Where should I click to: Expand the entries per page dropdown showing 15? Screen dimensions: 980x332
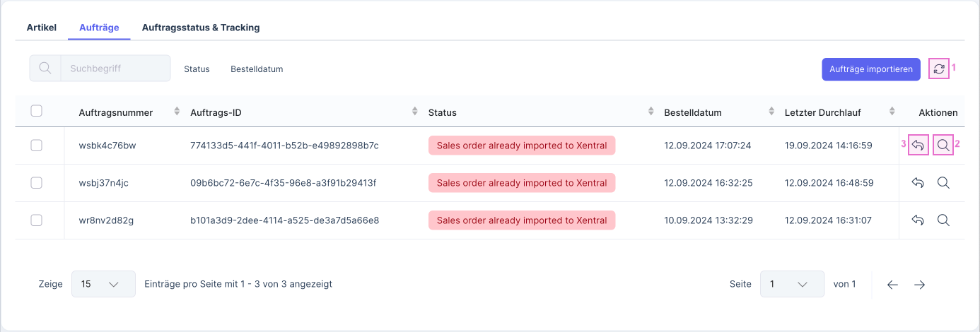tap(103, 284)
